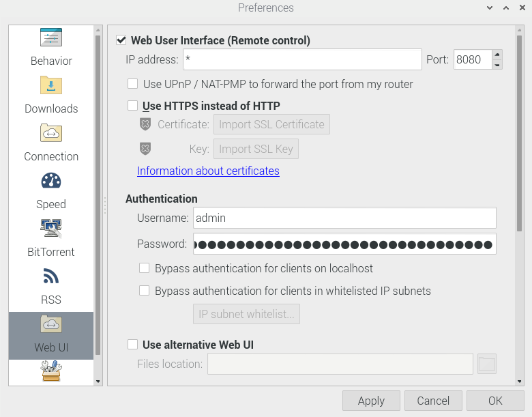Click the Import SSL Key button
This screenshot has height=417, width=532.
256,149
